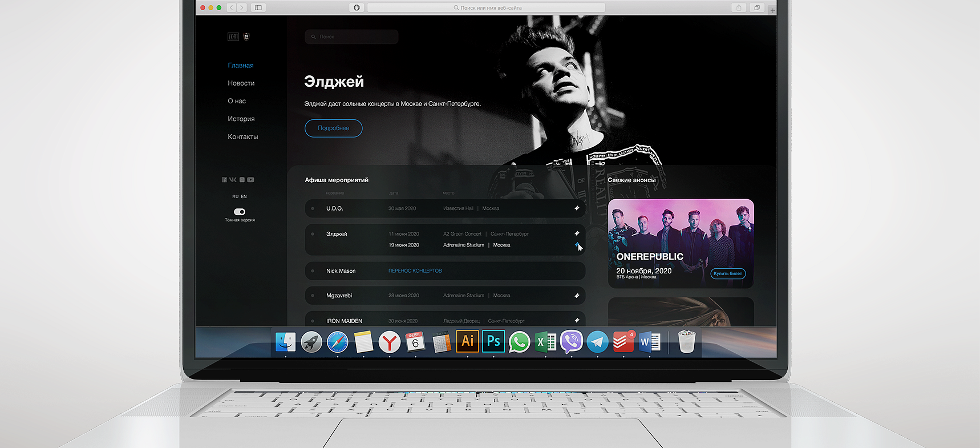This screenshot has width=980, height=448.
Task: Open the ONEREPUBLIC announcement card image
Action: [681, 244]
